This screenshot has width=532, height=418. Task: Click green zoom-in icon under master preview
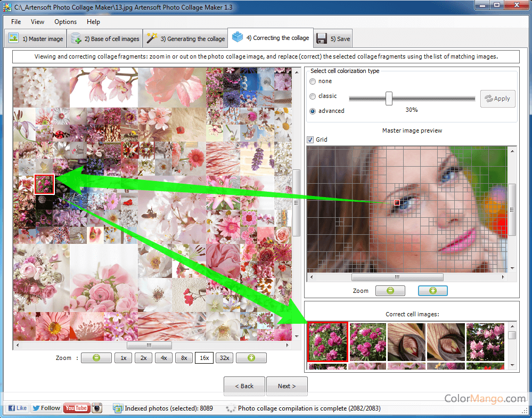tap(432, 291)
